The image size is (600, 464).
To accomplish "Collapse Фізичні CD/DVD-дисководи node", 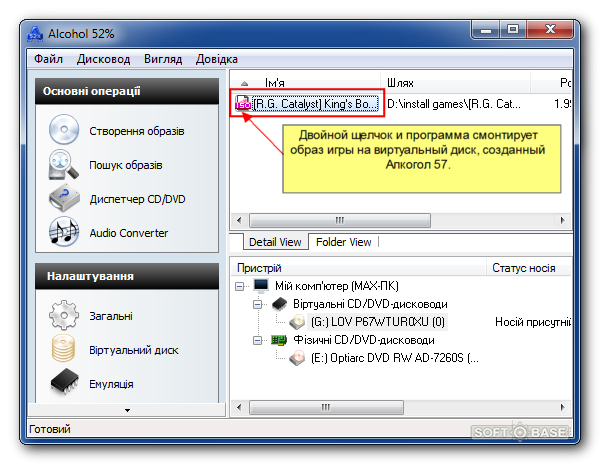I will (x=258, y=340).
